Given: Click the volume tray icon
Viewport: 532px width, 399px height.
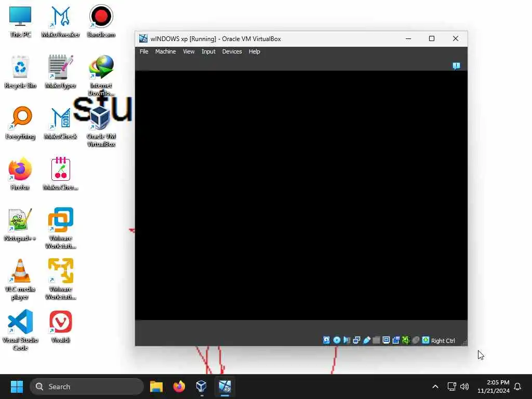Looking at the screenshot, I should pos(464,387).
